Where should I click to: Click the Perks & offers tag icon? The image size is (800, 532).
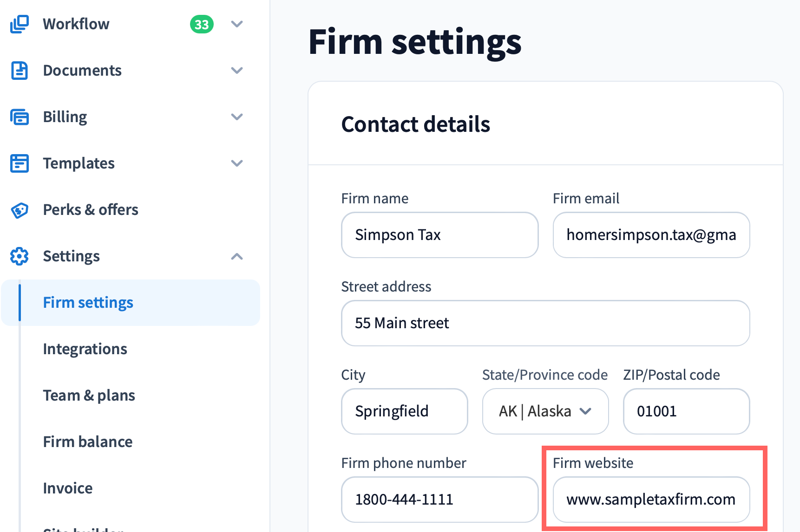[20, 210]
